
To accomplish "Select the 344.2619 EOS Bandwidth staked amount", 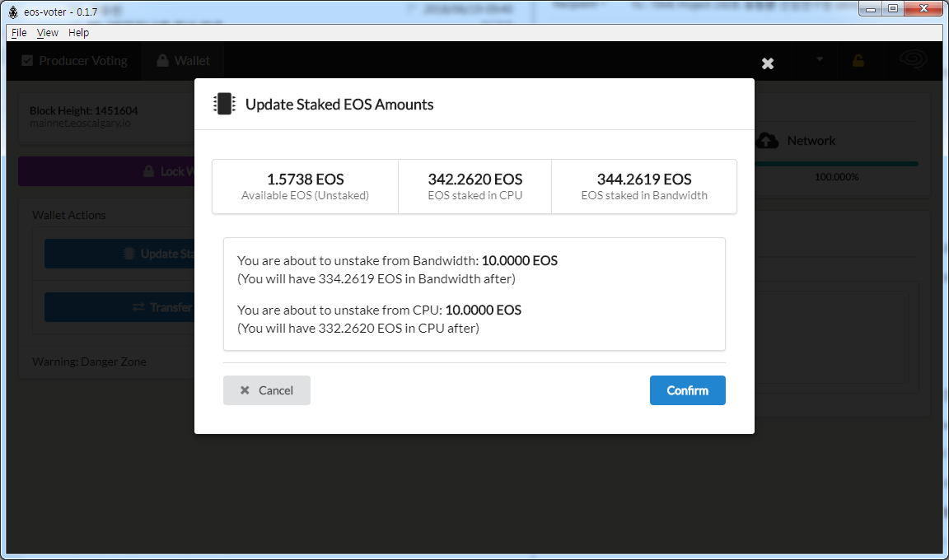I will coord(644,180).
